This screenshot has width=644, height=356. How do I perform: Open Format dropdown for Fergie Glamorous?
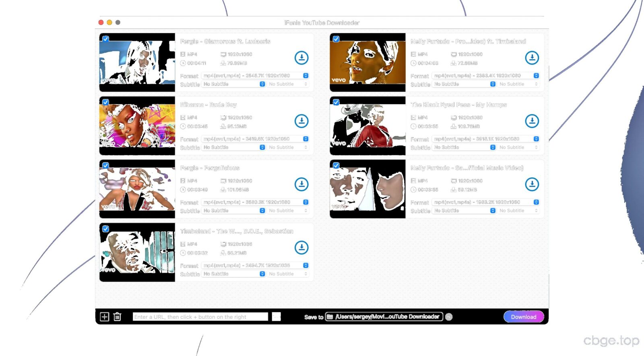255,76
